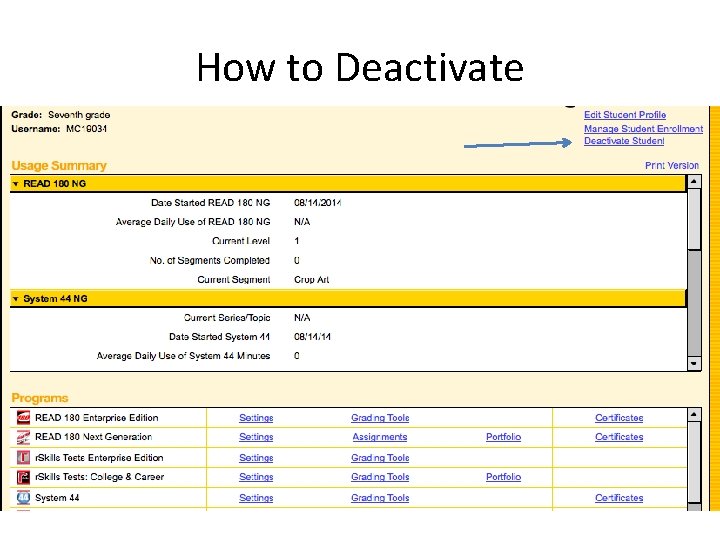Click the Programs heading
The height and width of the screenshot is (540, 720).
coord(39,398)
